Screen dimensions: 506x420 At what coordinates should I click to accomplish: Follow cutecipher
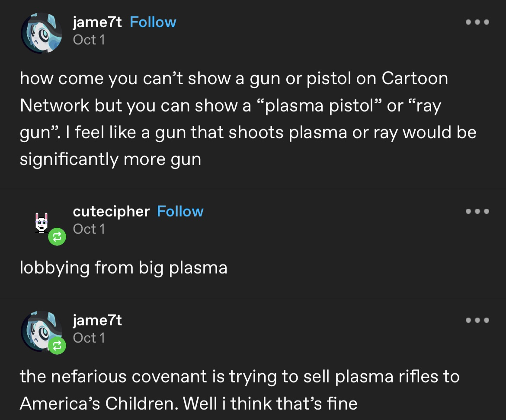[180, 211]
